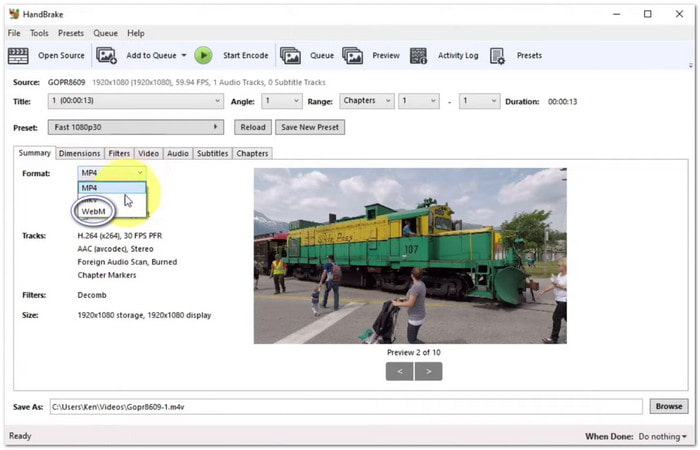Minimize the HandBrake window

pyautogui.click(x=617, y=14)
